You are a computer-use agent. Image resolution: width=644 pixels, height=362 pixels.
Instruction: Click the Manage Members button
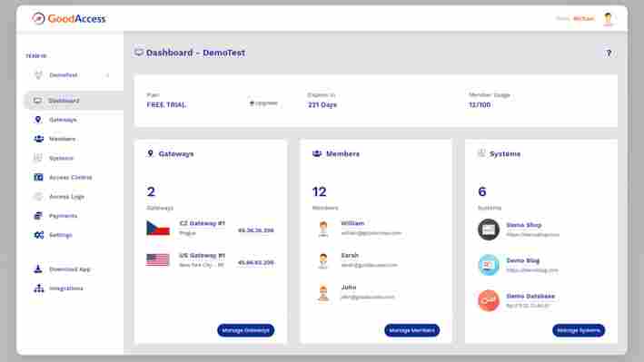tap(412, 330)
